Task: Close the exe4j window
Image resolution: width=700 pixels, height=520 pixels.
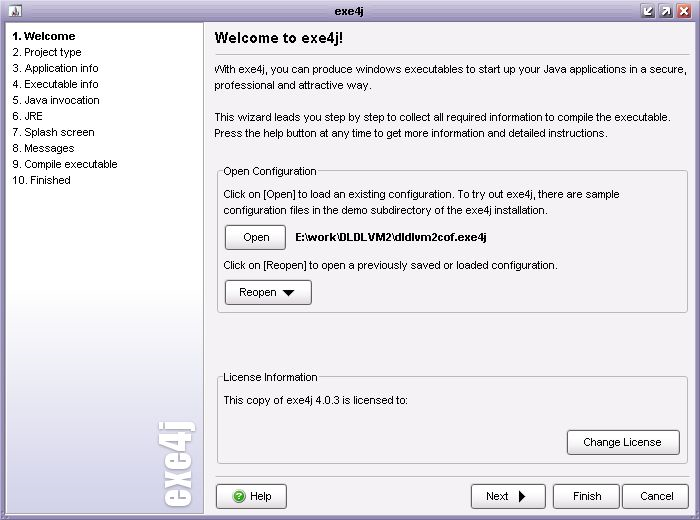Action: coord(684,11)
